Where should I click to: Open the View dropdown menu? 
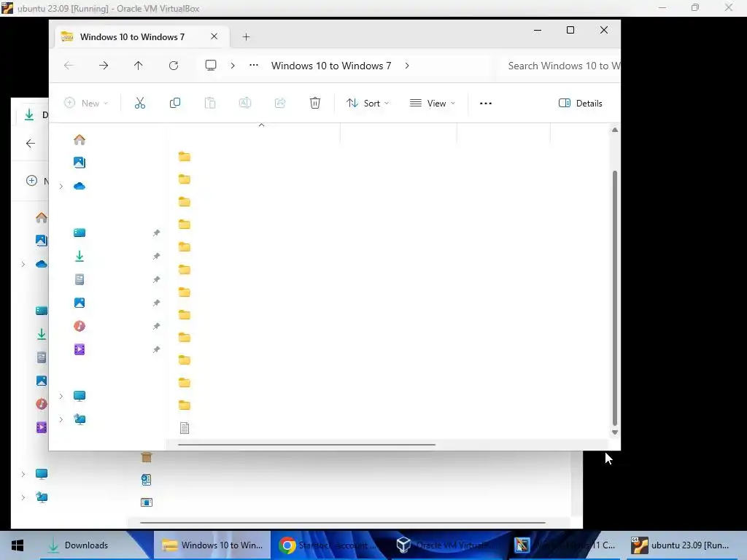(433, 103)
